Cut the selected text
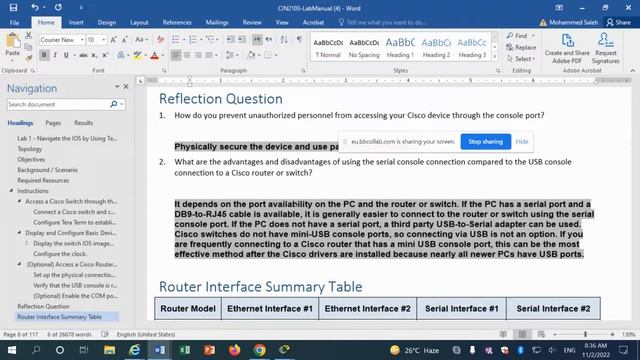 28,36
